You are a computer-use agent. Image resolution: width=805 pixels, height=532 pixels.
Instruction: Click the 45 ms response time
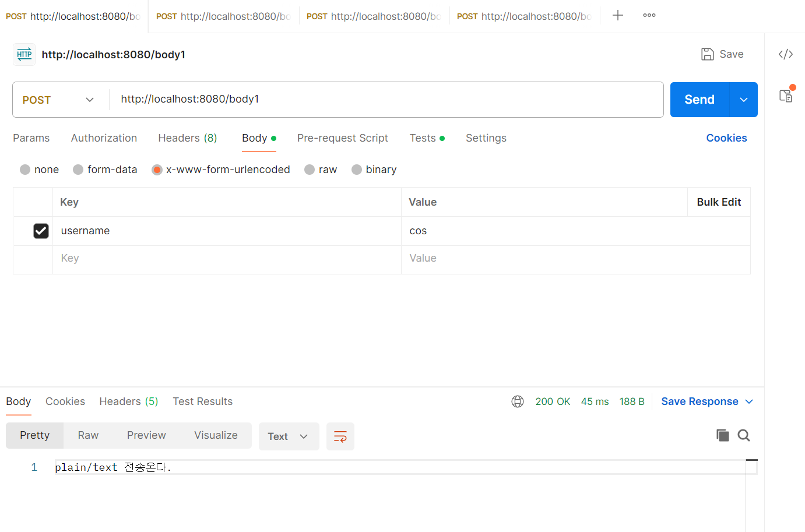pos(595,401)
